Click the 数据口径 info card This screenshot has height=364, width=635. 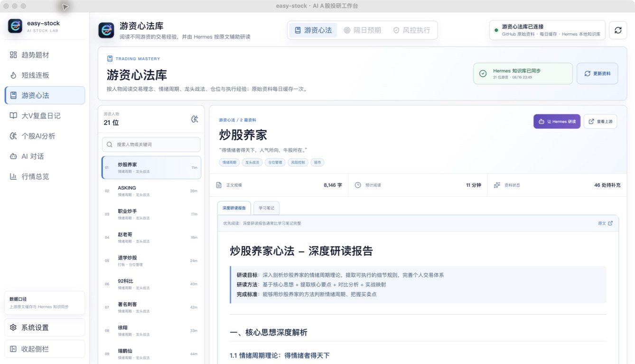point(45,303)
